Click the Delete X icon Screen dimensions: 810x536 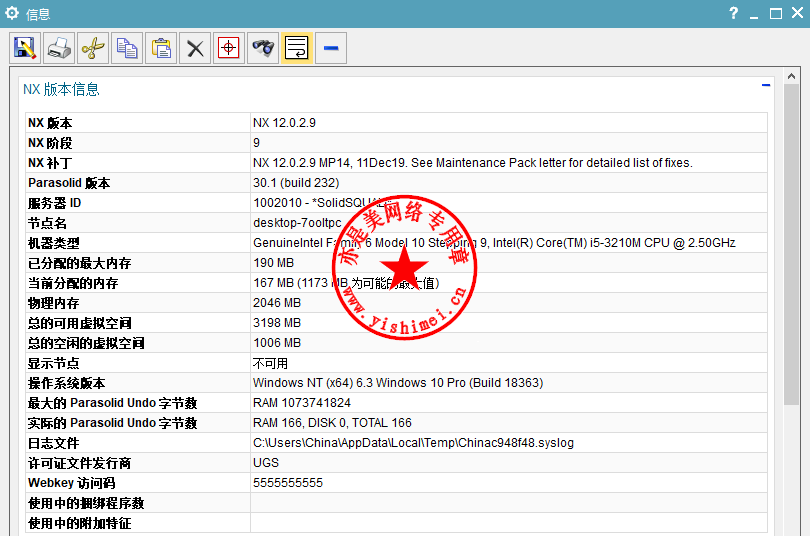[195, 49]
